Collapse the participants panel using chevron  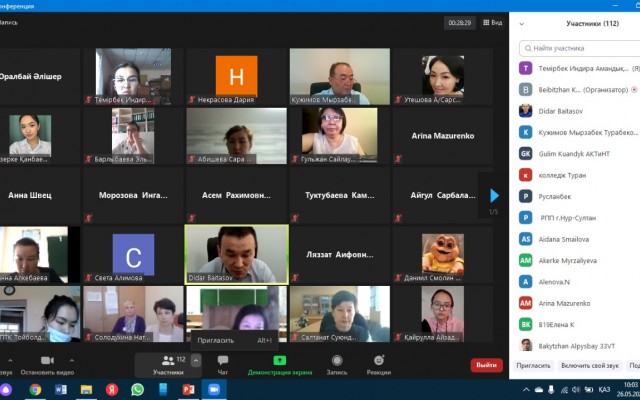coord(523,22)
